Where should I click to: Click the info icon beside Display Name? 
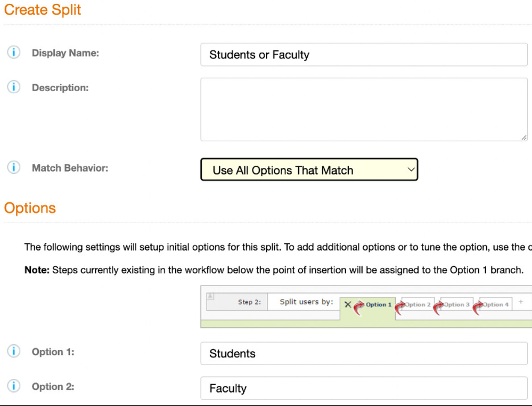13,53
